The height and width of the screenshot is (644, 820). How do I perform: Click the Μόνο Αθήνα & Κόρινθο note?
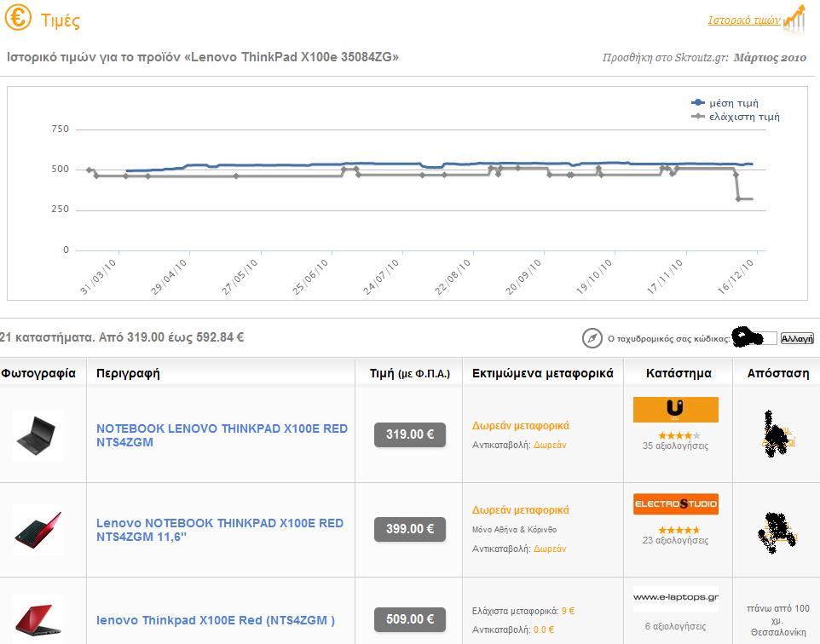point(514,530)
